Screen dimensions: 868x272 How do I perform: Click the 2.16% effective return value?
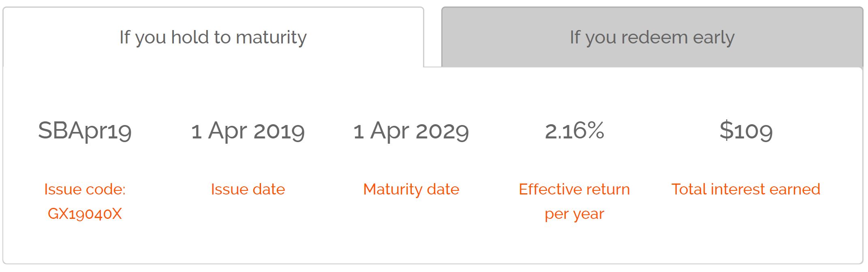coord(574,131)
